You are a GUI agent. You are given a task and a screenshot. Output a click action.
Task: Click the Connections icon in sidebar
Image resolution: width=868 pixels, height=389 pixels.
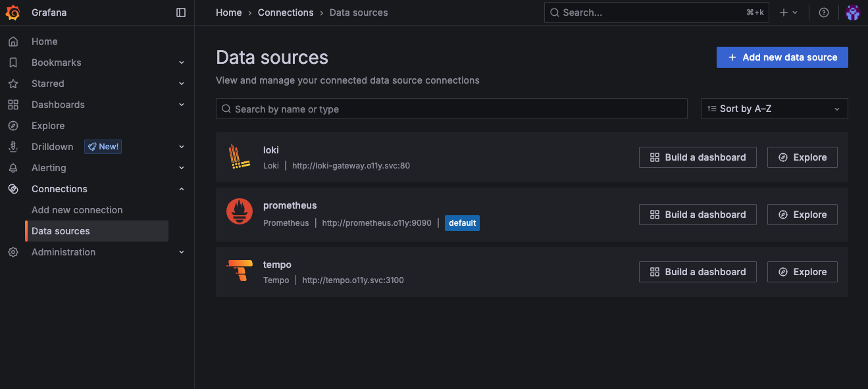point(13,189)
